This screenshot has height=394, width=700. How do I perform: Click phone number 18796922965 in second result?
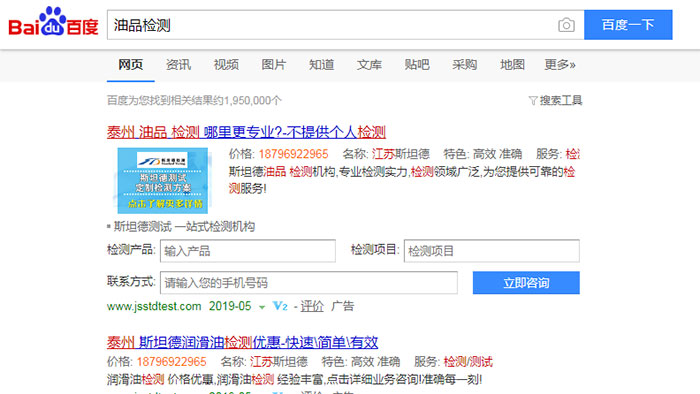(171, 361)
